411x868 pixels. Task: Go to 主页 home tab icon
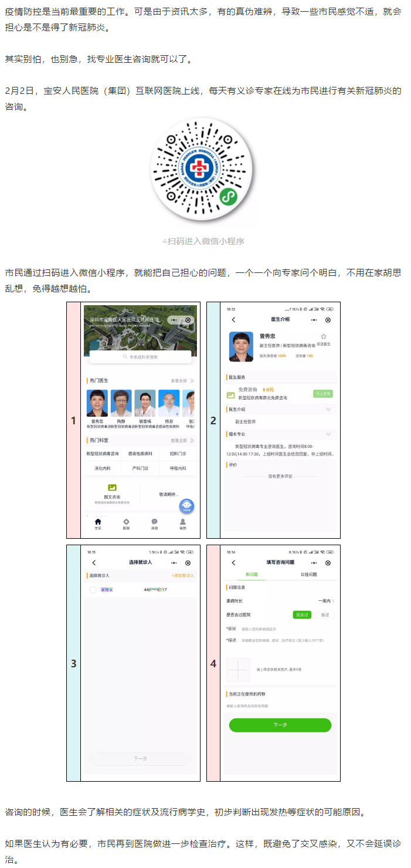tap(98, 522)
